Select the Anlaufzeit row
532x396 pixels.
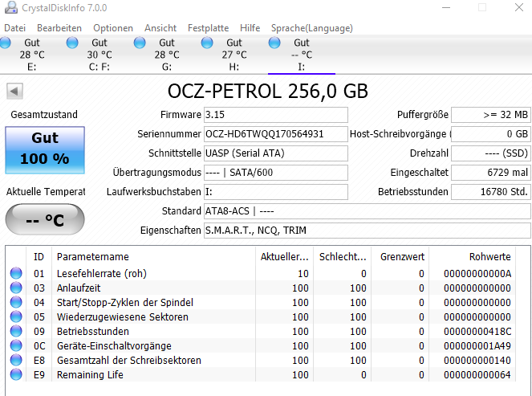point(261,288)
